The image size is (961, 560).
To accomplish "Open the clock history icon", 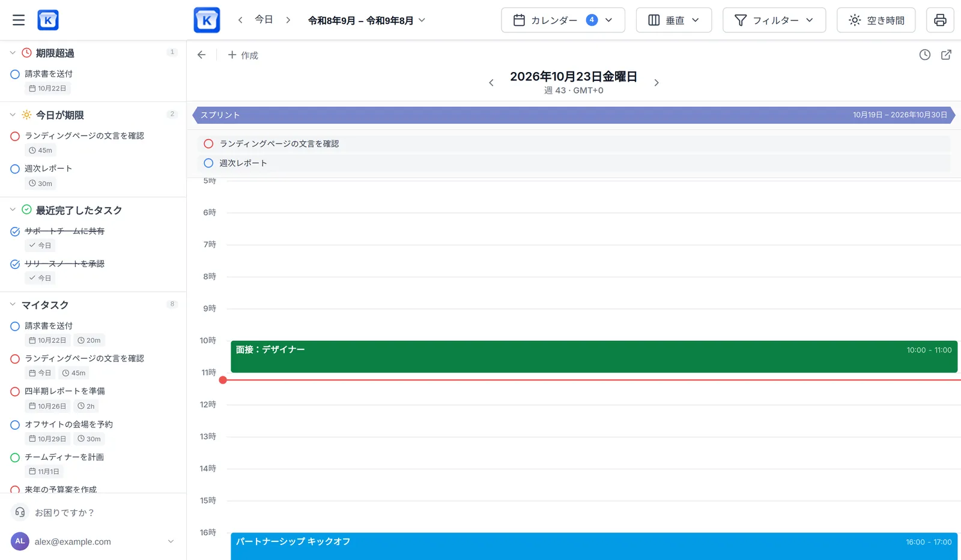I will pos(925,55).
